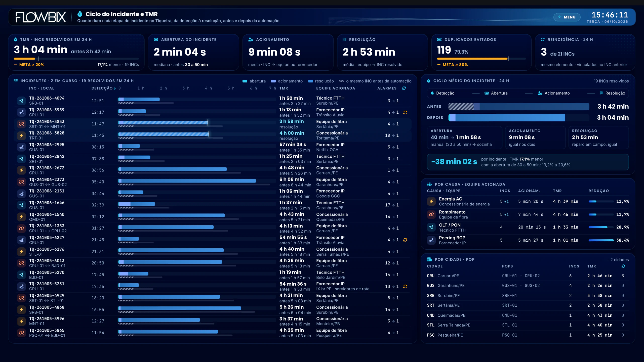
Task: Click the Abertura stage in cycle legend
Action: [496, 93]
